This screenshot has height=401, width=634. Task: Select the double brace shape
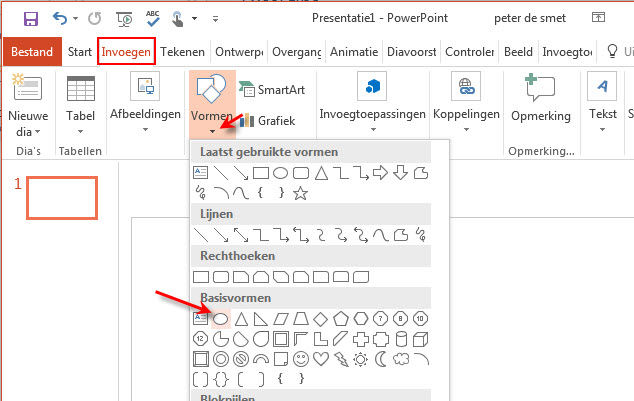pos(221,379)
